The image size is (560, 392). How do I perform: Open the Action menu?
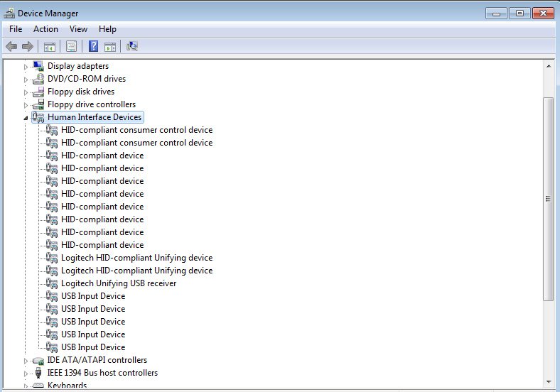click(x=45, y=29)
